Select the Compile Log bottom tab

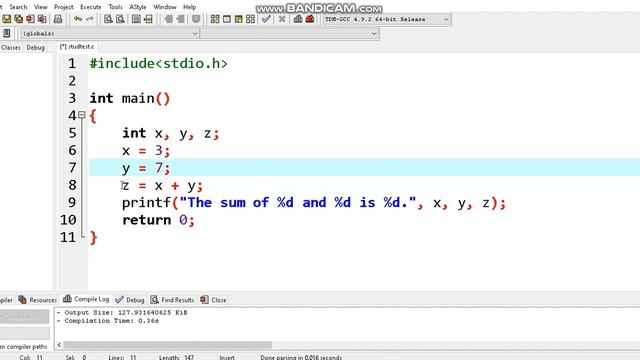[x=86, y=299]
